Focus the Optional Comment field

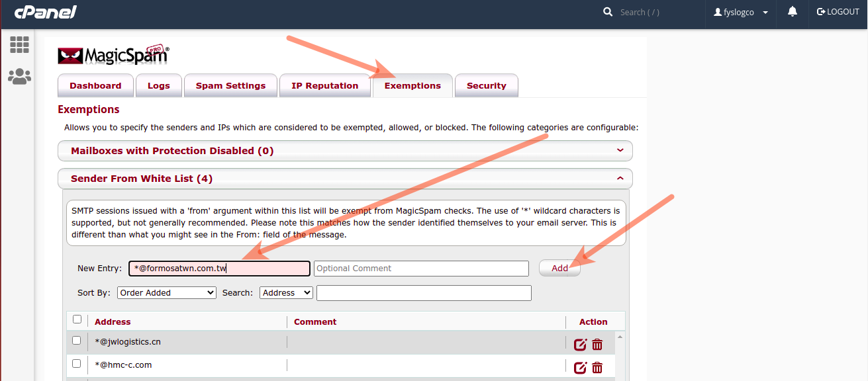(421, 269)
